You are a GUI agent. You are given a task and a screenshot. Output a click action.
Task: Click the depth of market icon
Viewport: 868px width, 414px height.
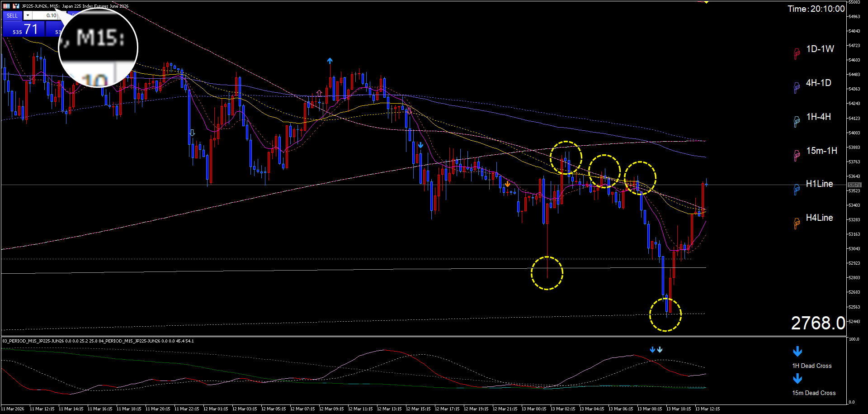coord(16,6)
